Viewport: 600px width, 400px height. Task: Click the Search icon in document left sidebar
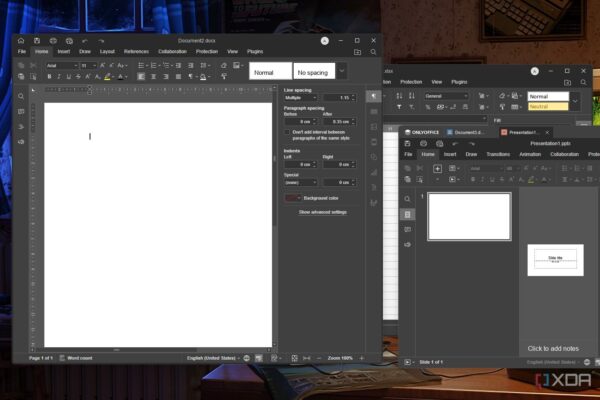click(20, 96)
